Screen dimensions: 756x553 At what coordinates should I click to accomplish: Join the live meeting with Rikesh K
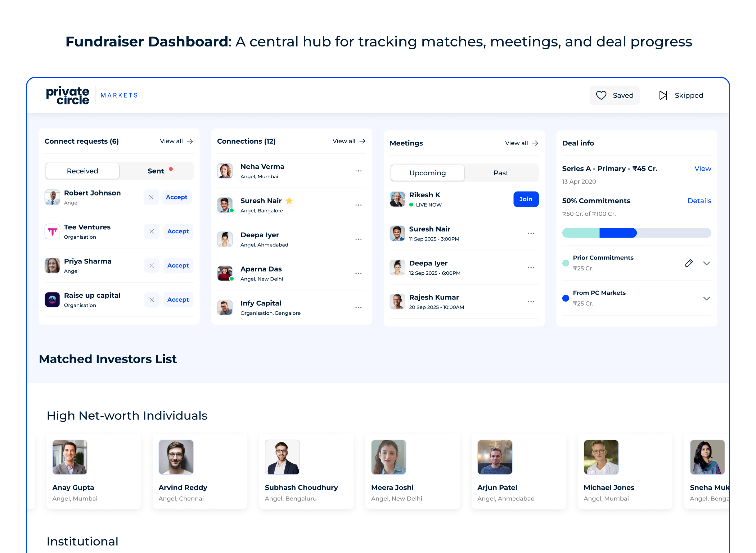click(526, 199)
